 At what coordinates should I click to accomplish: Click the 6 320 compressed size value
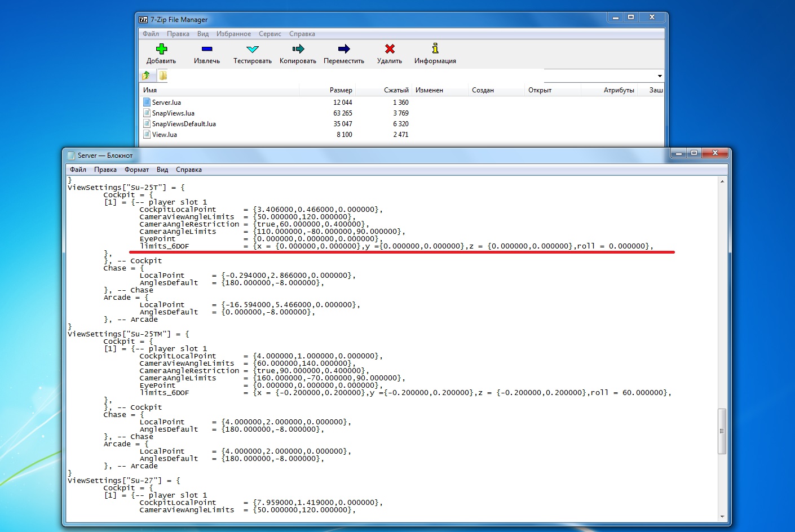[400, 124]
